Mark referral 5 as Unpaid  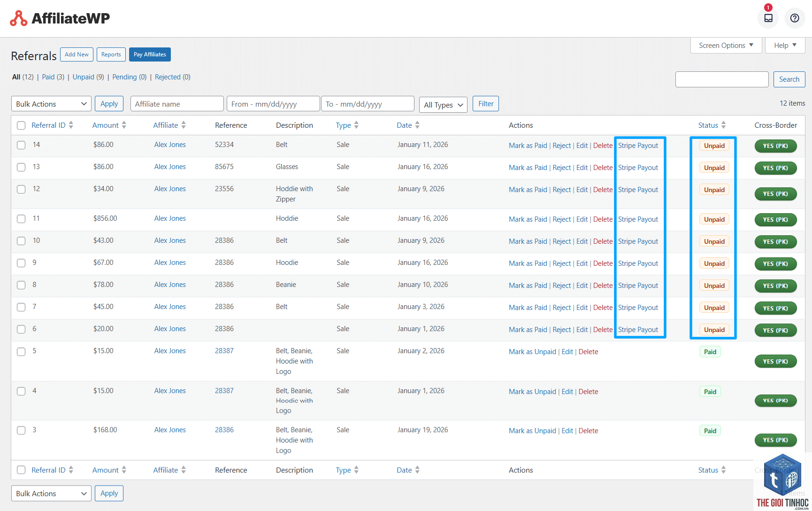[532, 352]
